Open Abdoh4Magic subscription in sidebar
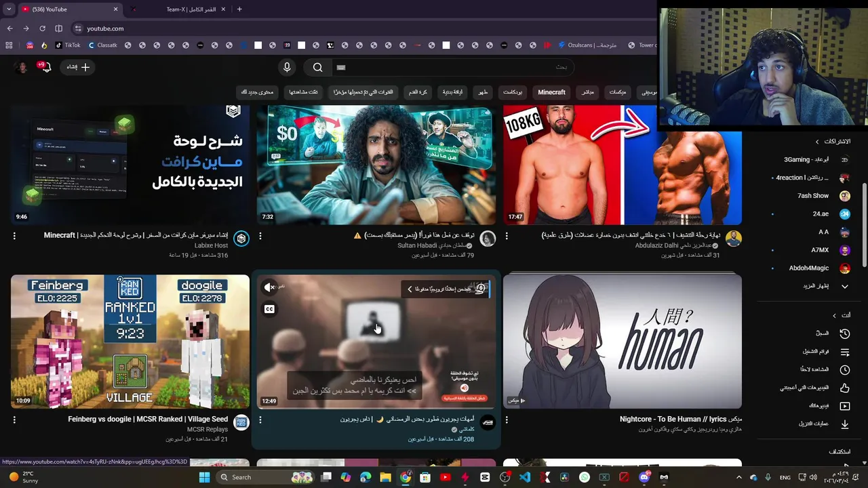 [x=816, y=268]
